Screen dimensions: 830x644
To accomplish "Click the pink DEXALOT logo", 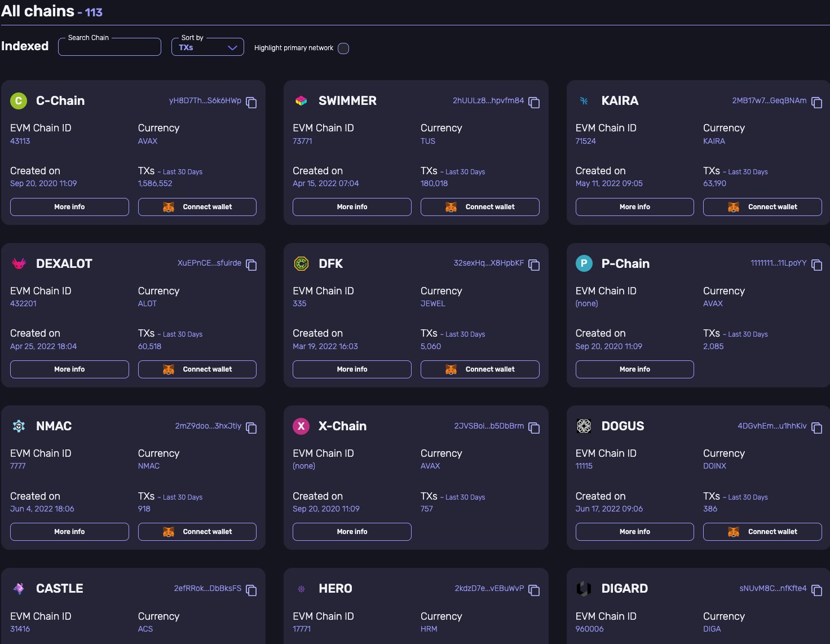I will (x=19, y=263).
